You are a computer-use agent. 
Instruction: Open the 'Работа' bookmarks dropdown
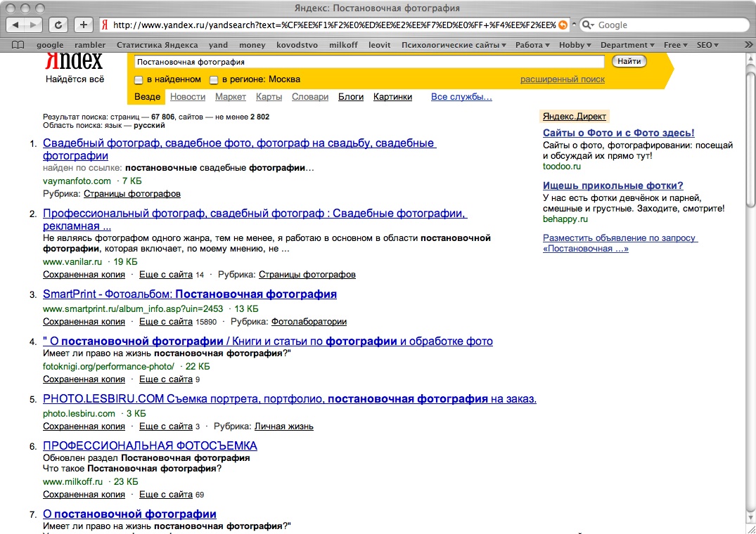532,45
